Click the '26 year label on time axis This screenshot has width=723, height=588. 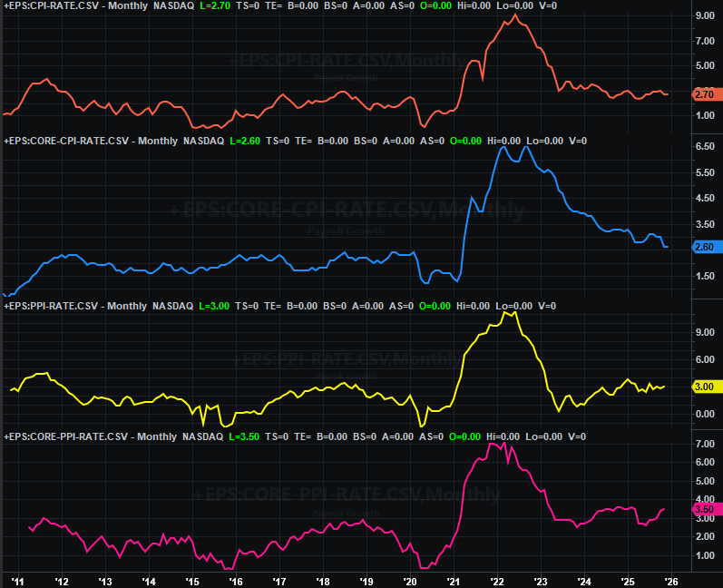(x=671, y=580)
